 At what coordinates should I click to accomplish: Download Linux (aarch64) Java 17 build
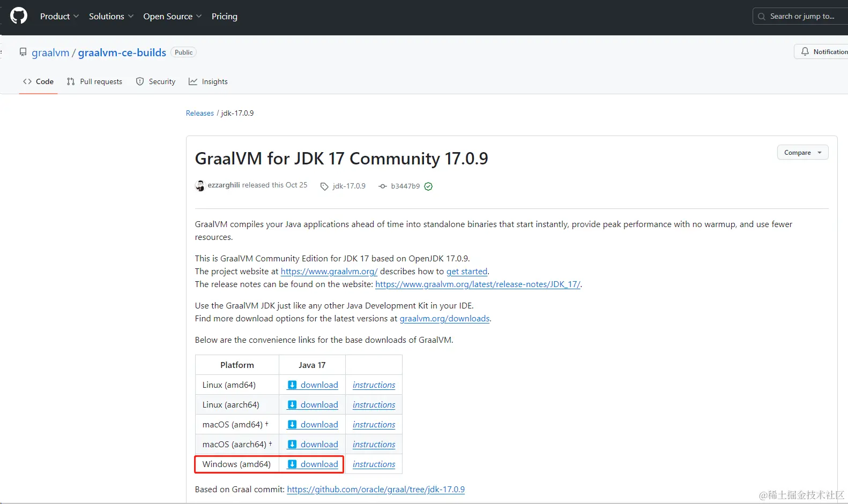tap(313, 405)
